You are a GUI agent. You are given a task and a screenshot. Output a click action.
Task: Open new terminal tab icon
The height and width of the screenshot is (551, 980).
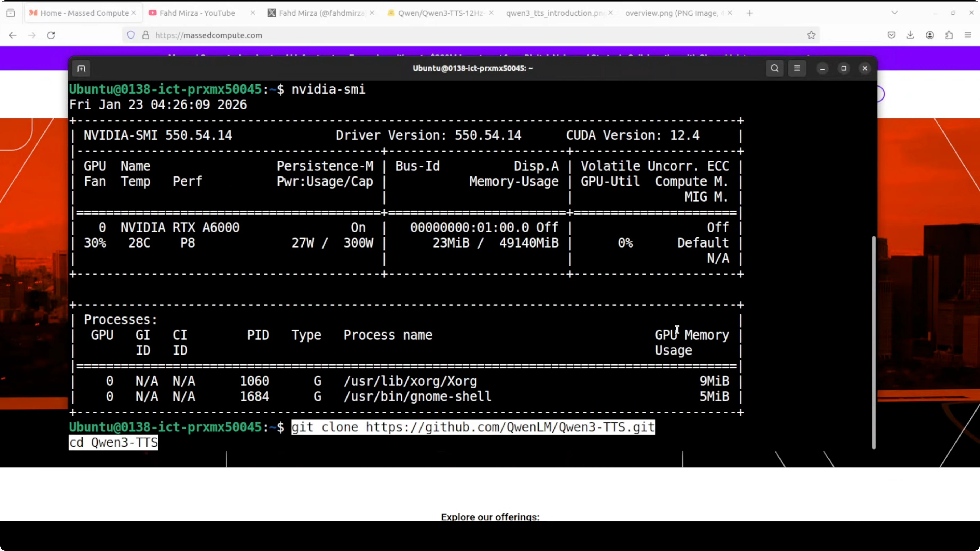(x=81, y=68)
